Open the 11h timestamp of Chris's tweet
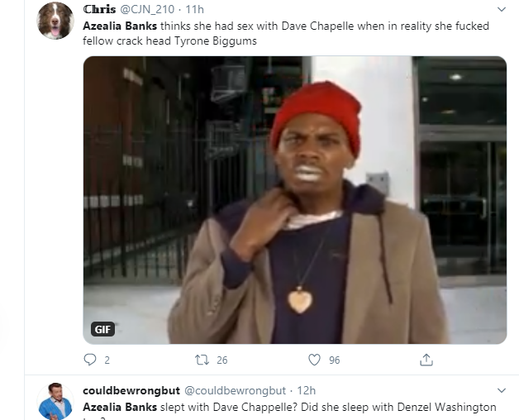Image resolution: width=519 pixels, height=420 pixels. pyautogui.click(x=194, y=9)
